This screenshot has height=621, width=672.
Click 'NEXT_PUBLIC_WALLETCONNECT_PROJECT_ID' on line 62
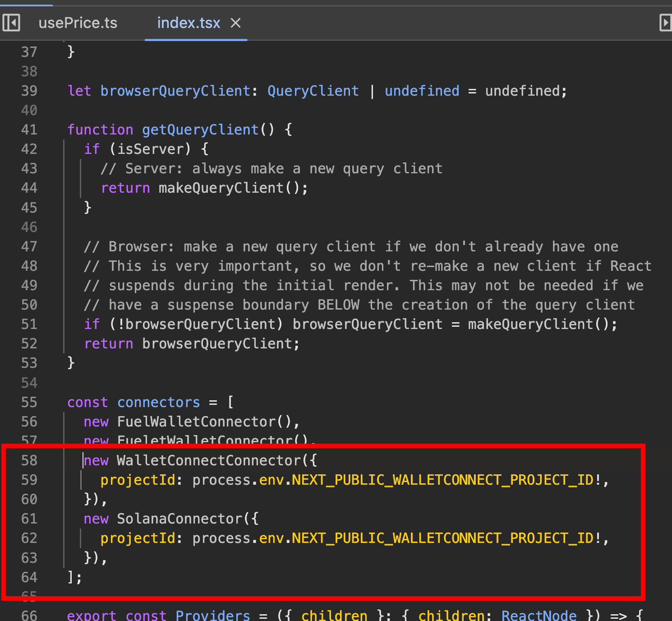pyautogui.click(x=442, y=538)
